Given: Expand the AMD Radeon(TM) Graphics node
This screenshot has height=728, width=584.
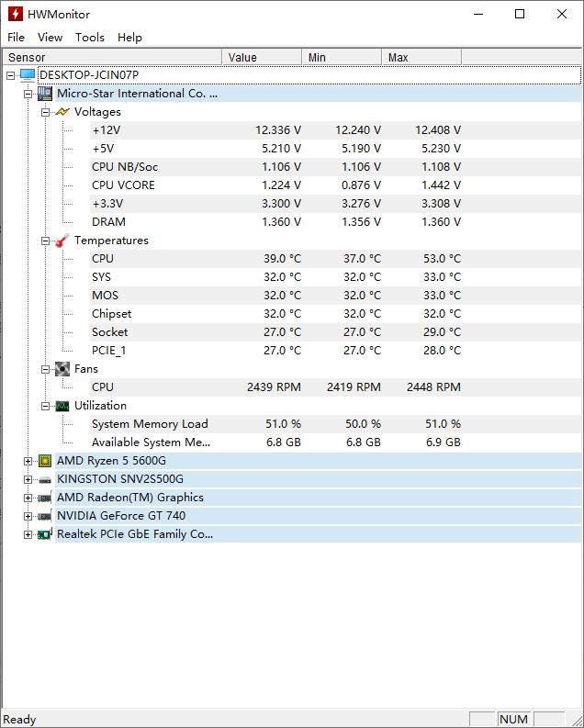Looking at the screenshot, I should pos(28,498).
